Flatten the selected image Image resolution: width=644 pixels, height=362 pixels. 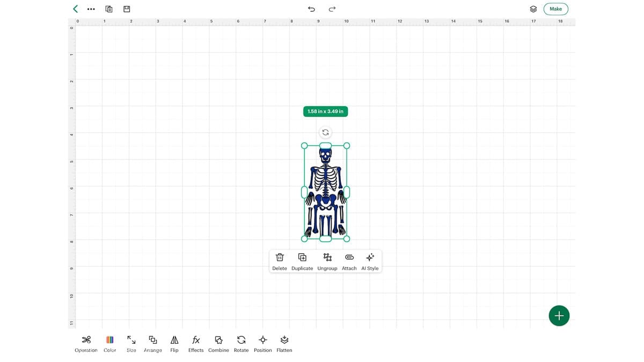pos(284,344)
